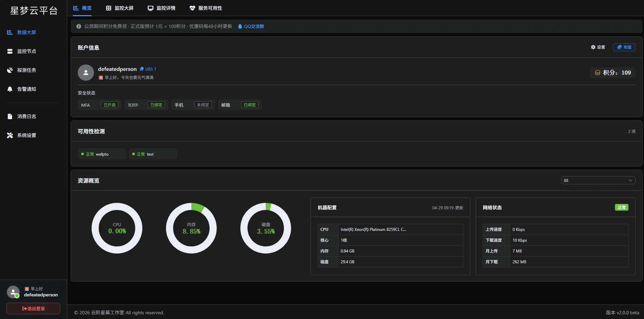Open the 服务可用性 tab

pos(206,8)
